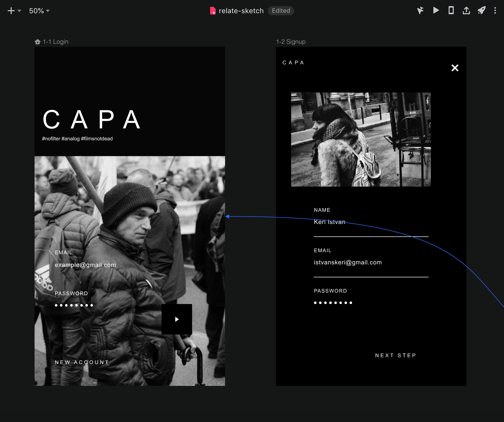Click the home icon beside 1-1 Login
Image resolution: width=504 pixels, height=422 pixels.
(38, 42)
